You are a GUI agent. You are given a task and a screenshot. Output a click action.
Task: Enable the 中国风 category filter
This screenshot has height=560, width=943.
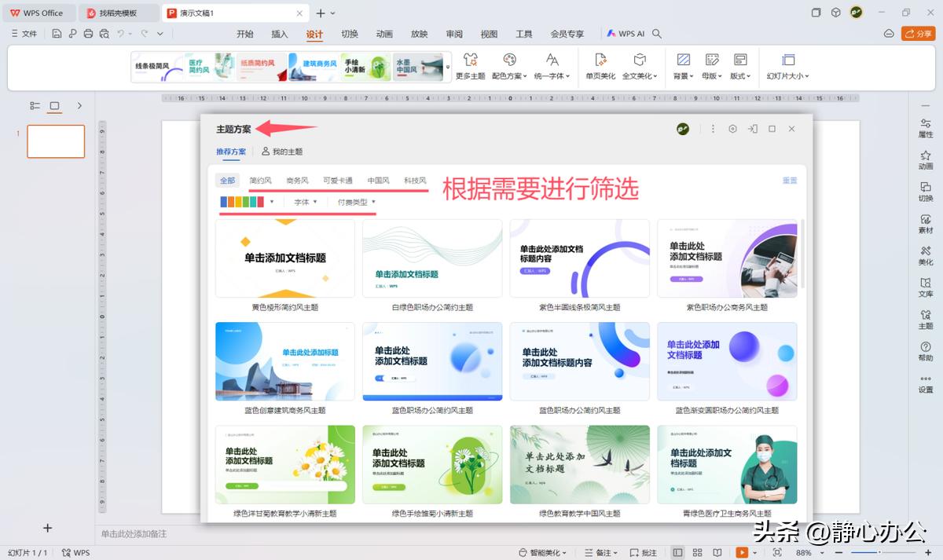click(x=377, y=180)
